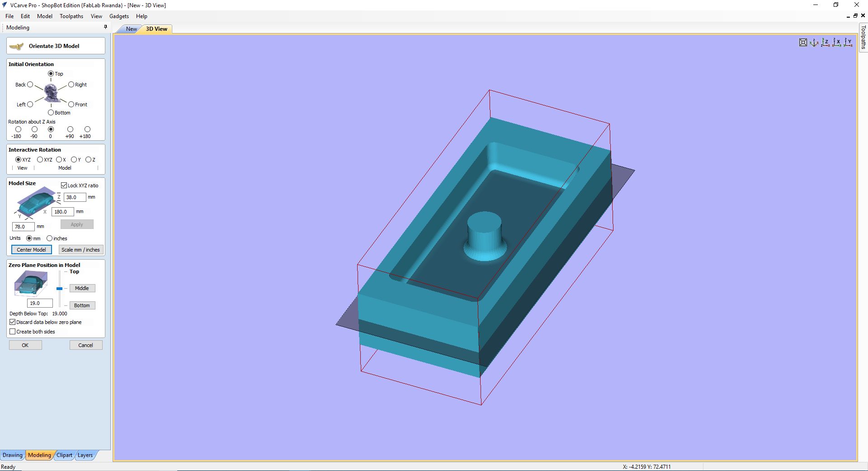Open the Toolpaths menu
868x471 pixels.
pyautogui.click(x=71, y=16)
